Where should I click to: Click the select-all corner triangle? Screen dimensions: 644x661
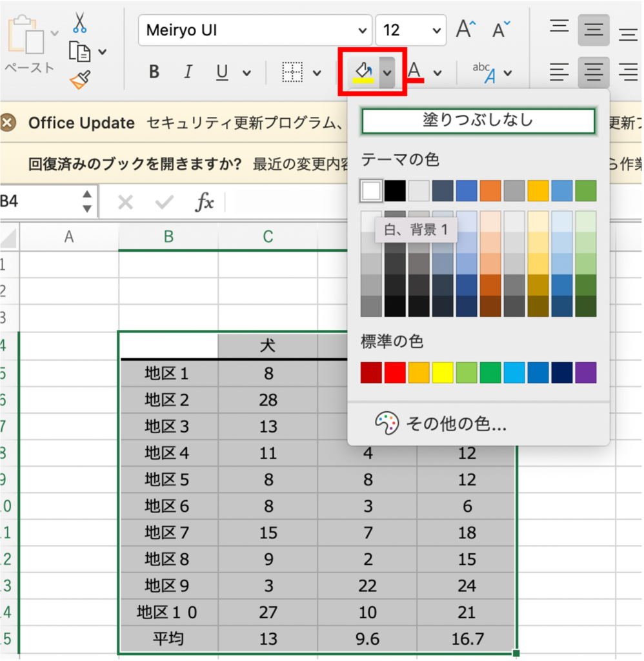pos(9,238)
